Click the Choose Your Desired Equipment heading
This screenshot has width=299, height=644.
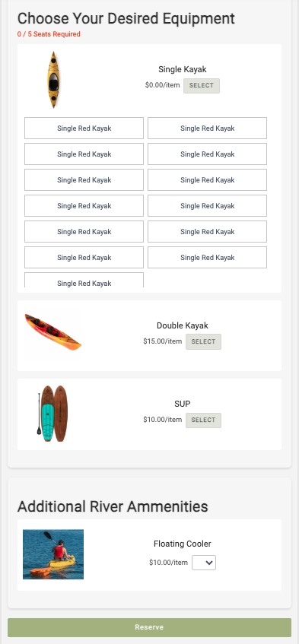[126, 18]
